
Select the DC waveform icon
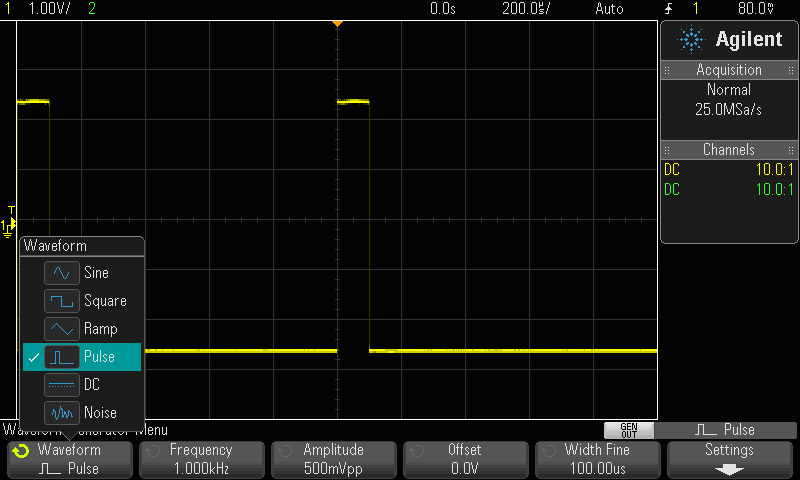tap(62, 385)
